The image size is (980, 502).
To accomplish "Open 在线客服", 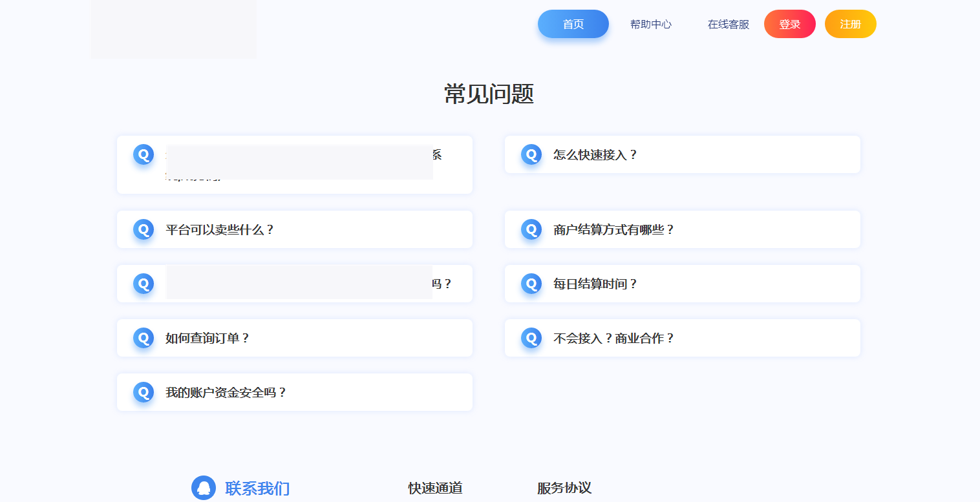I will (727, 24).
